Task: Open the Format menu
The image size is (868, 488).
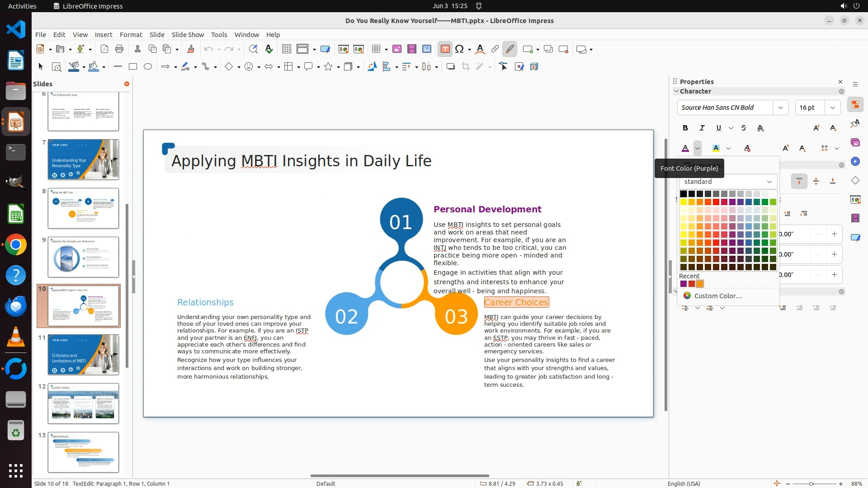Action: (x=131, y=35)
